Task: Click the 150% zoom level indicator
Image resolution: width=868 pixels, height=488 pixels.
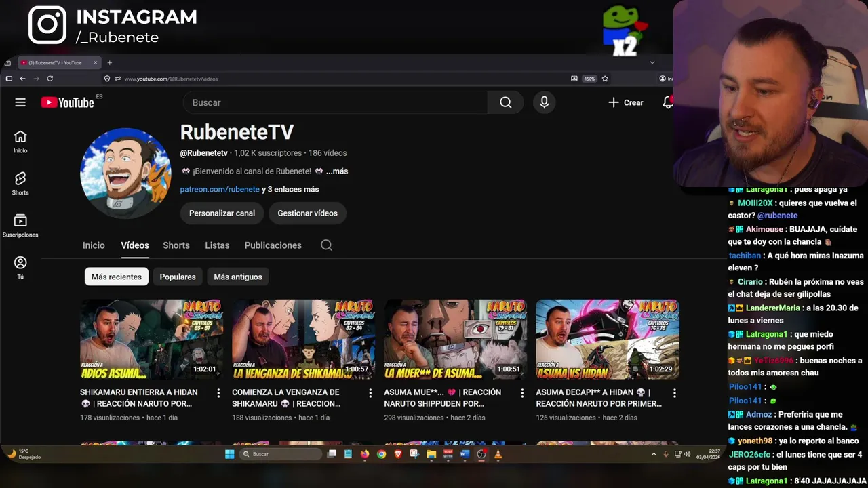Action: point(590,79)
